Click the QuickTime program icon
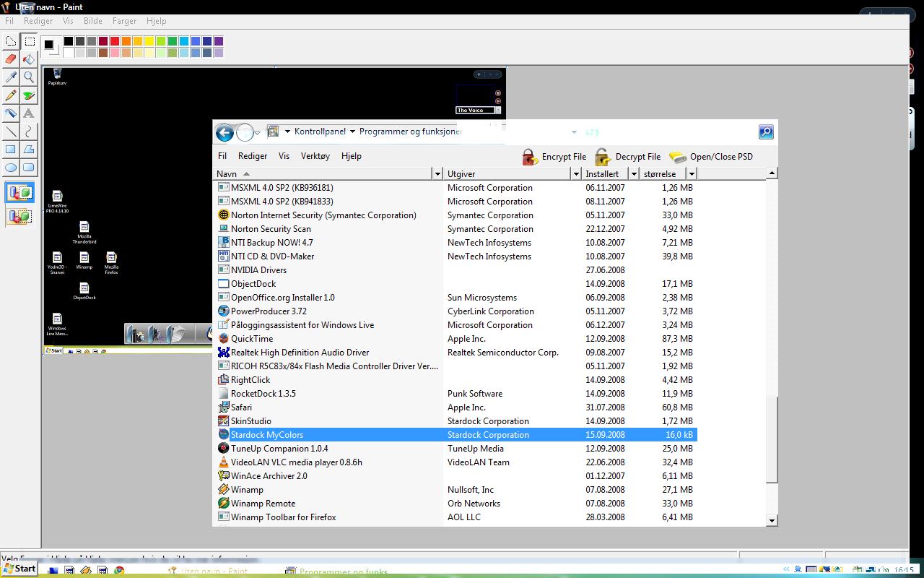The width and height of the screenshot is (924, 578). pos(224,339)
